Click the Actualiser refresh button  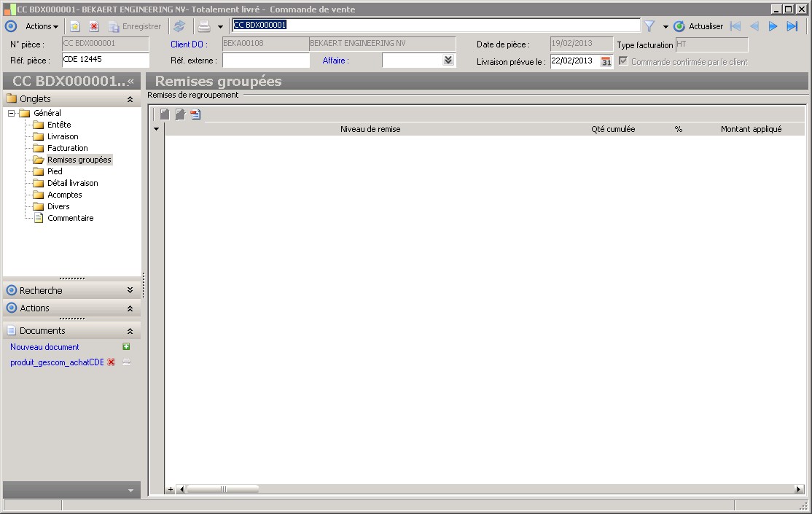coord(698,26)
